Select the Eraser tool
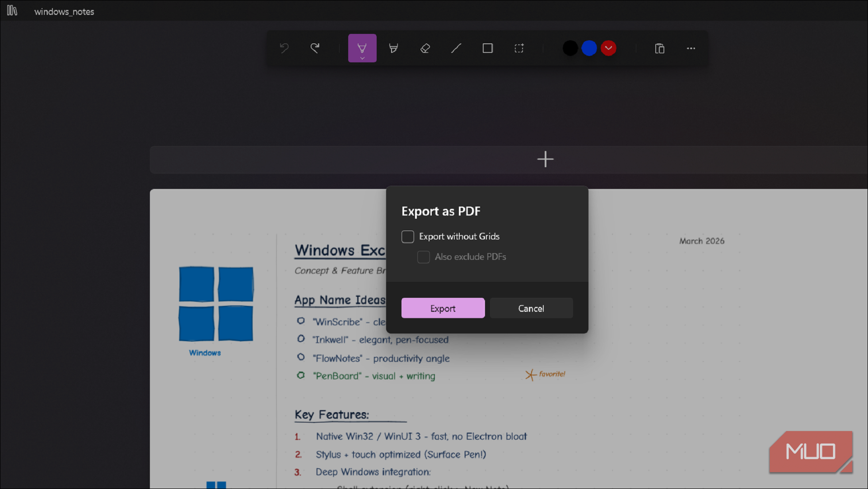 [425, 48]
